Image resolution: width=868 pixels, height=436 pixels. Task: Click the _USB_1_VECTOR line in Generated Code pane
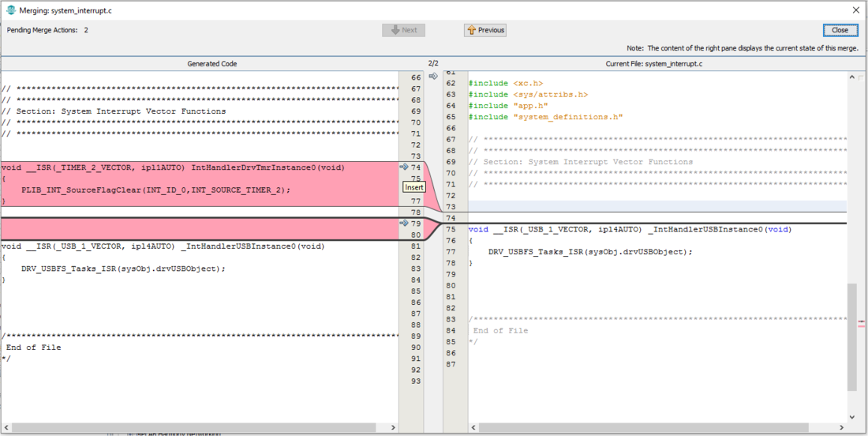[163, 246]
